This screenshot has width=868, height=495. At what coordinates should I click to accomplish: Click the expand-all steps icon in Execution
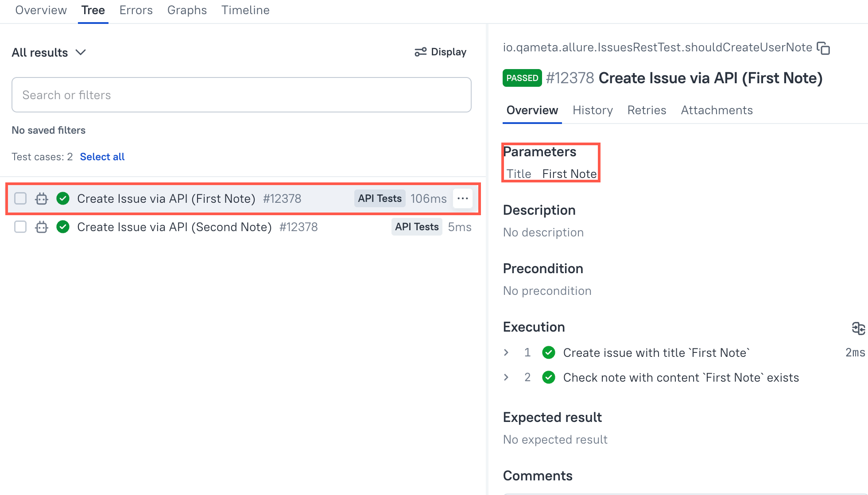(858, 328)
